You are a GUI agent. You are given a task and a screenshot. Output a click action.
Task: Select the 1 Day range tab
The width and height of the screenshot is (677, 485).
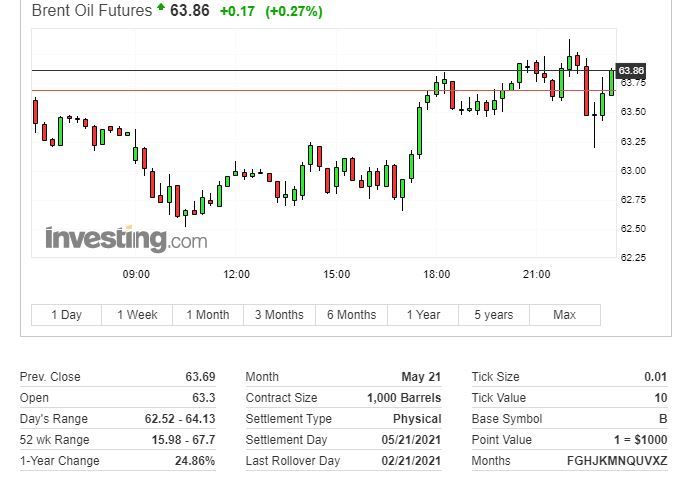coord(67,314)
